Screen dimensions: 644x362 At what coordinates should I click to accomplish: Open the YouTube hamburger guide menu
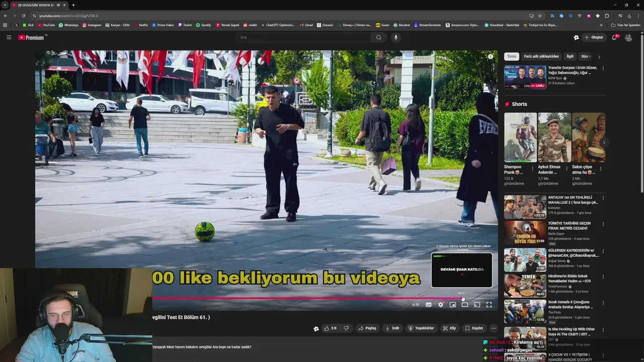[9, 37]
